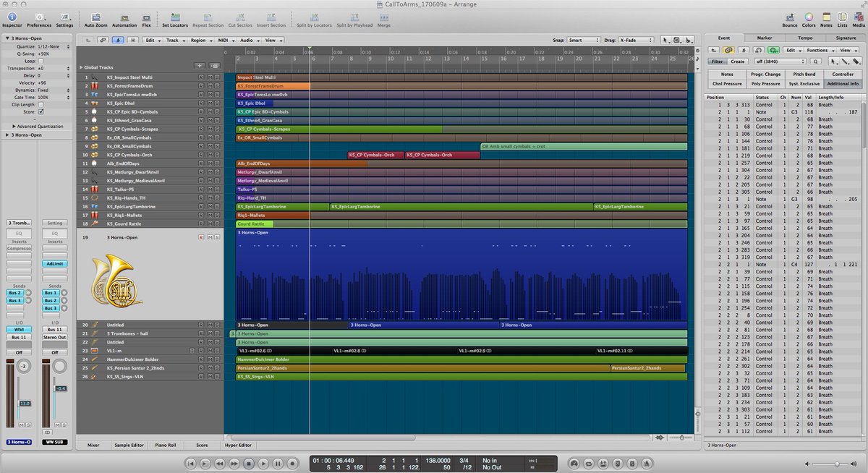Viewport: 868px width, 473px height.
Task: Toggle the Loop checkbox in Inspector
Action: click(x=41, y=61)
